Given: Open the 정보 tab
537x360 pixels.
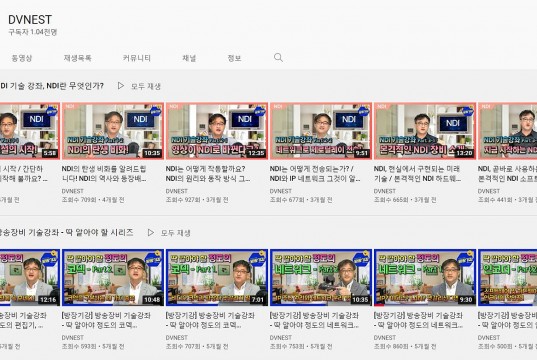Looking at the screenshot, I should click(234, 58).
